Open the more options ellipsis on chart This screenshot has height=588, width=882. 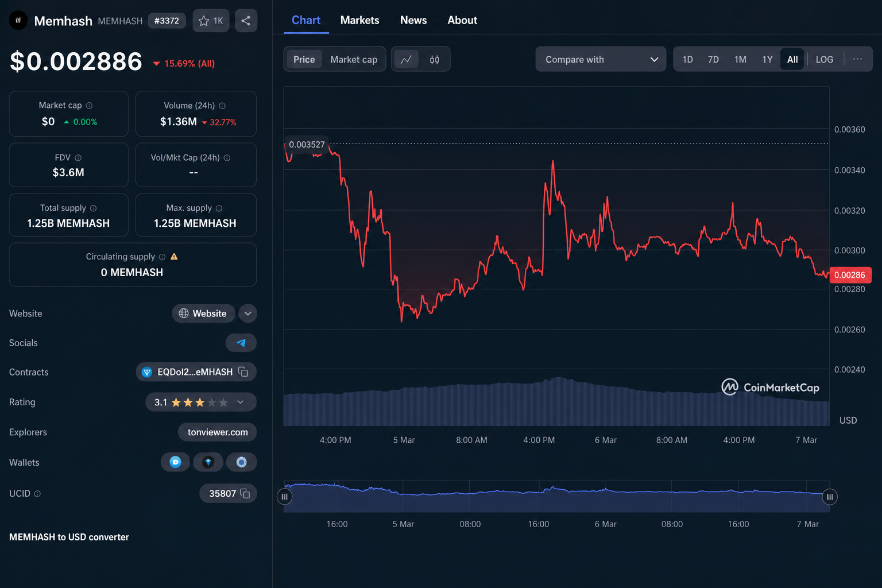point(857,59)
